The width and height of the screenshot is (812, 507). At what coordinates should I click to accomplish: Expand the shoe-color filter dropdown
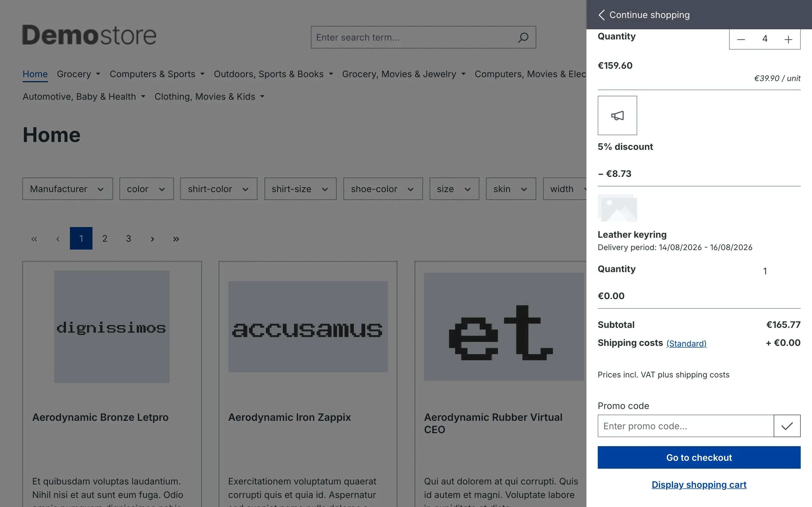(383, 189)
